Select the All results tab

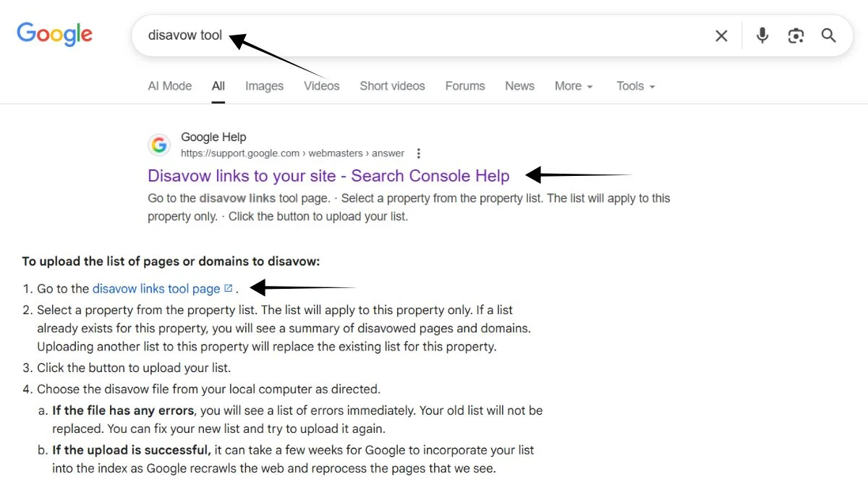click(x=218, y=85)
